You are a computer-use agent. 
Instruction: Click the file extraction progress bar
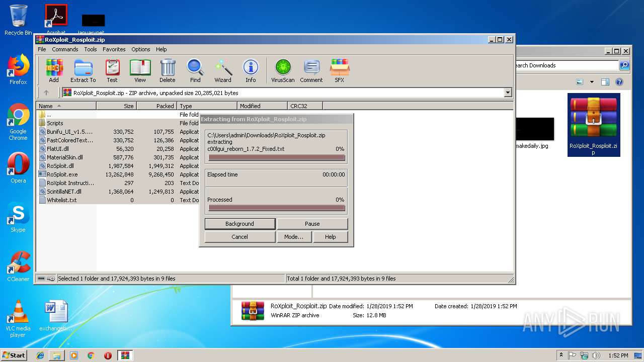click(276, 157)
